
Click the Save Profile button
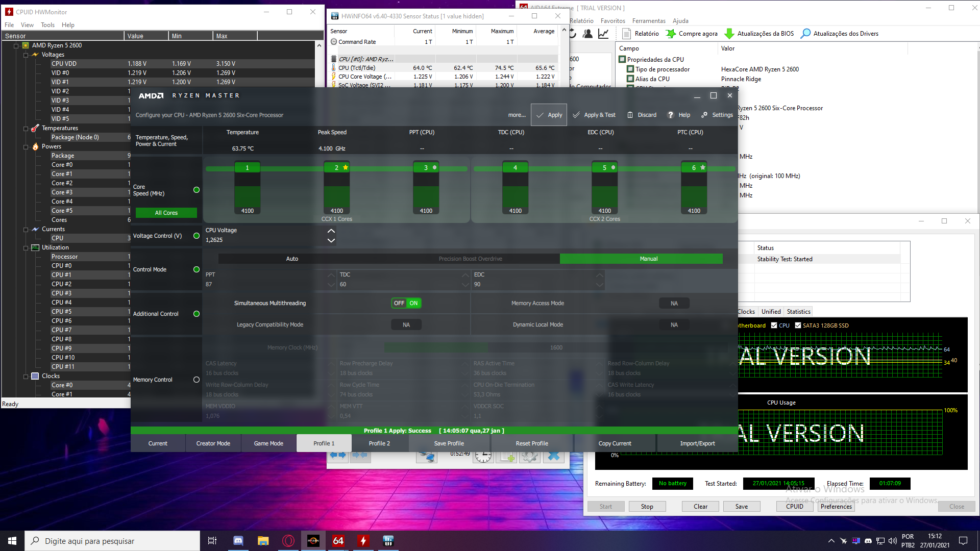449,443
